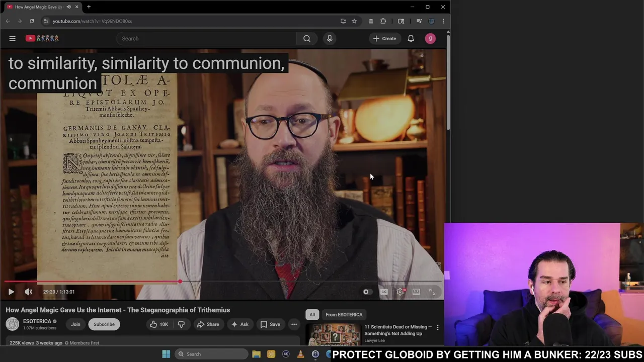Bookmark this page with the star
The image size is (644, 362).
click(354, 21)
